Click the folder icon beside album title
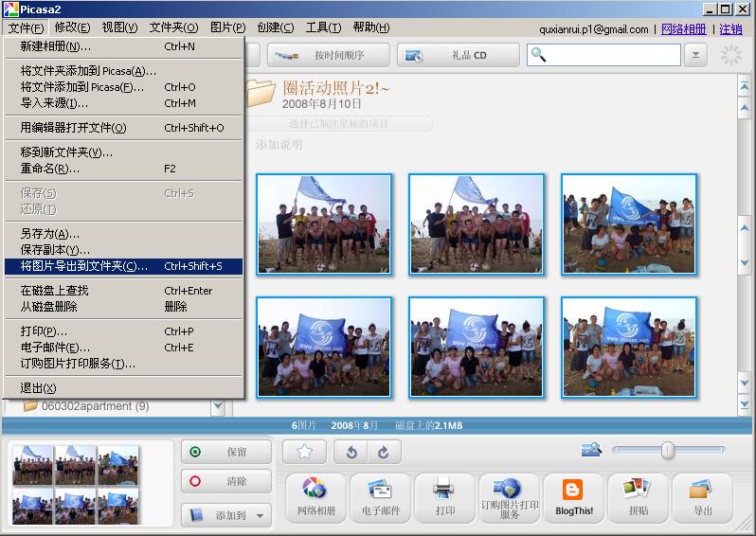756x536 pixels. click(x=261, y=92)
